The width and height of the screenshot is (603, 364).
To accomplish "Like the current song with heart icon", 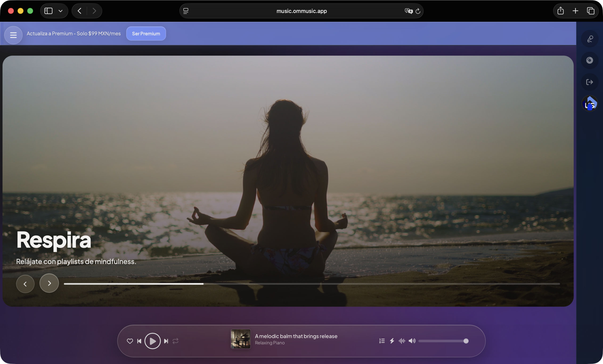I will click(x=130, y=341).
